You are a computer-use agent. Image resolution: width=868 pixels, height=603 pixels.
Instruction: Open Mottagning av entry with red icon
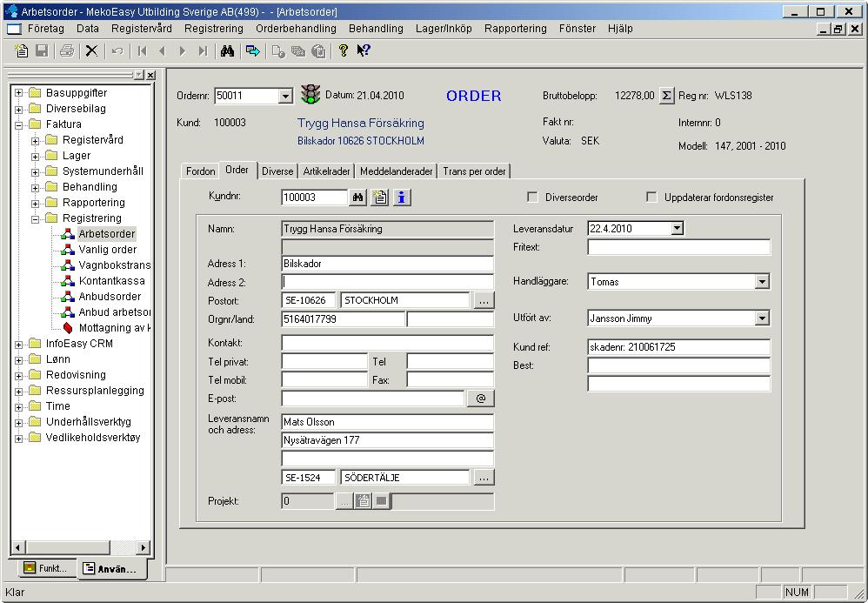coord(106,328)
